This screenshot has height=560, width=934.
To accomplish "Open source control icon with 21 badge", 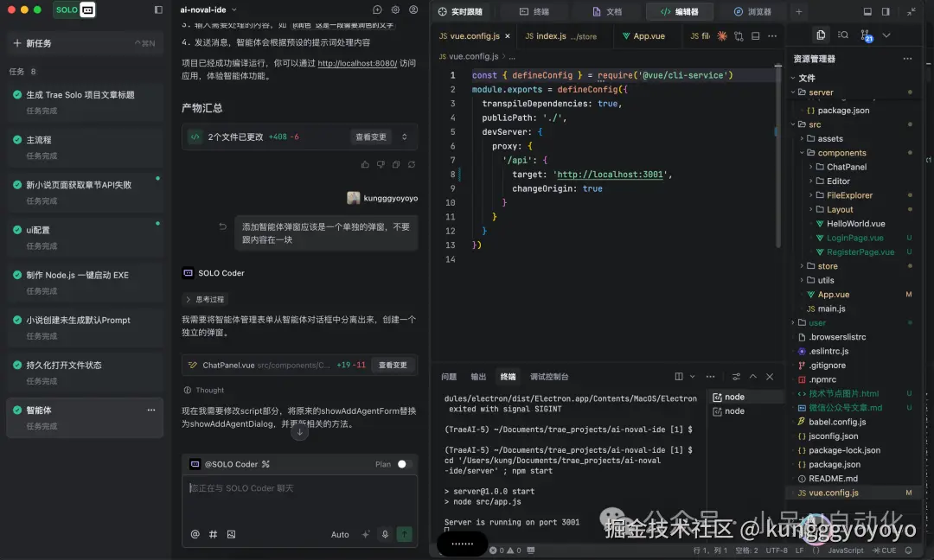I will coord(866,35).
